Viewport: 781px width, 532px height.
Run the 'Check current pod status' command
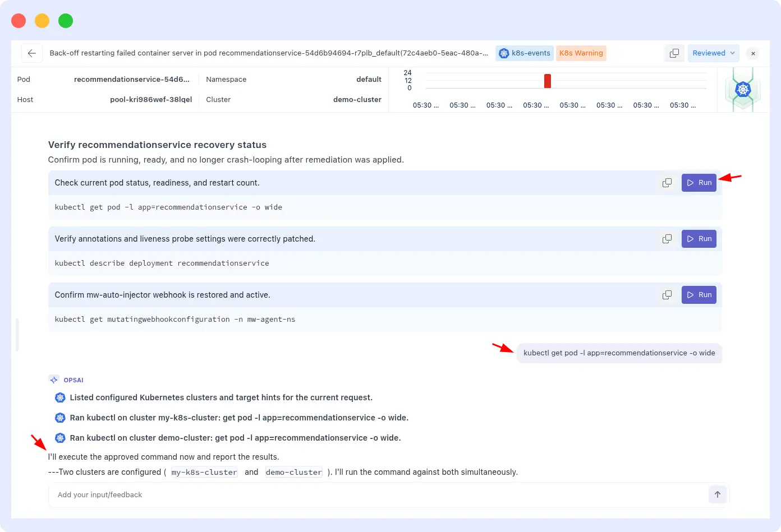click(699, 183)
